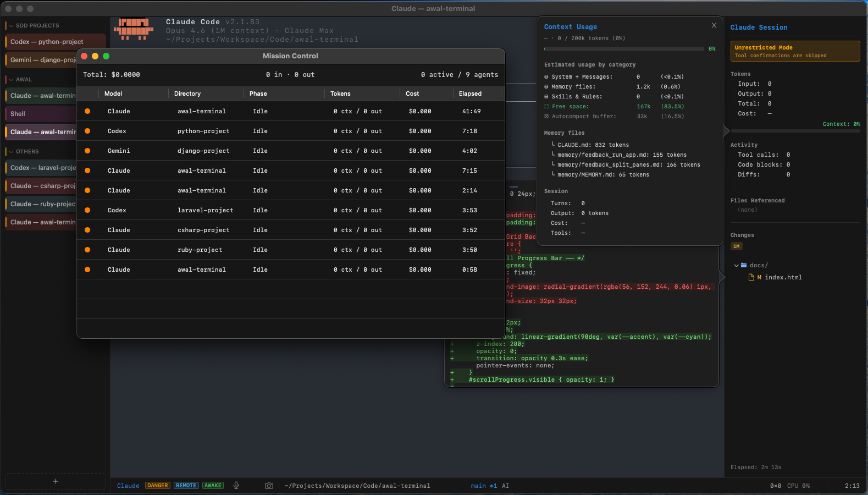Click status dot of Gemini django-project row
Screen dimensions: 868x495
tap(87, 151)
